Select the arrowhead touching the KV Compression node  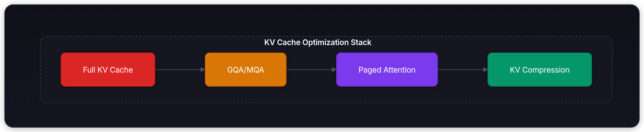click(485, 70)
